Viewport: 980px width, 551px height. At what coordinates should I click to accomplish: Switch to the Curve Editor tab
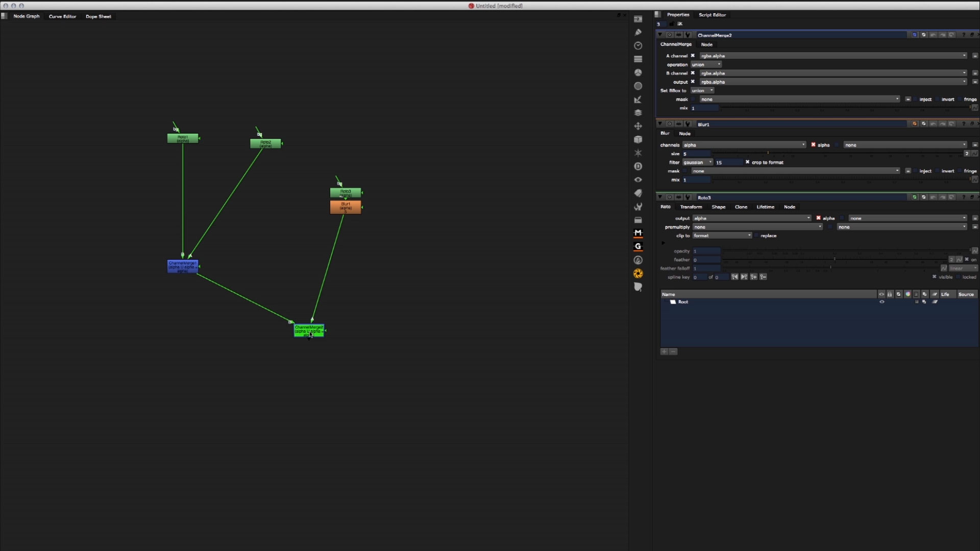pyautogui.click(x=62, y=16)
